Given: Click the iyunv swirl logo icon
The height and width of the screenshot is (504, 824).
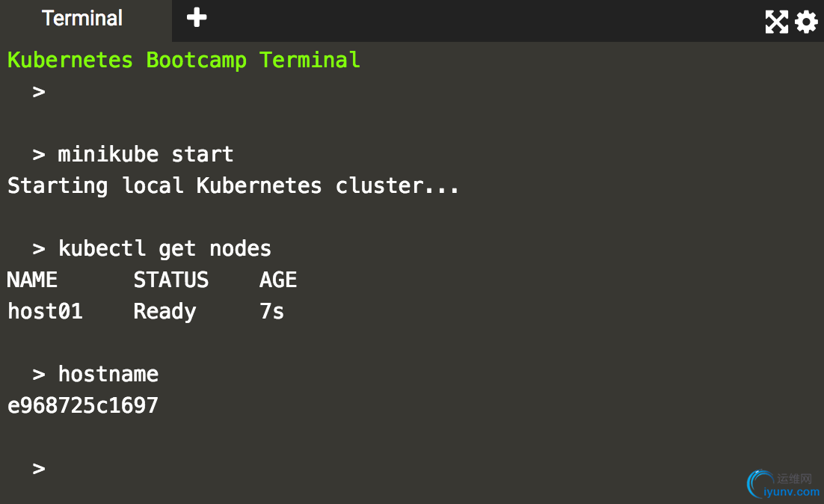Looking at the screenshot, I should point(759,484).
